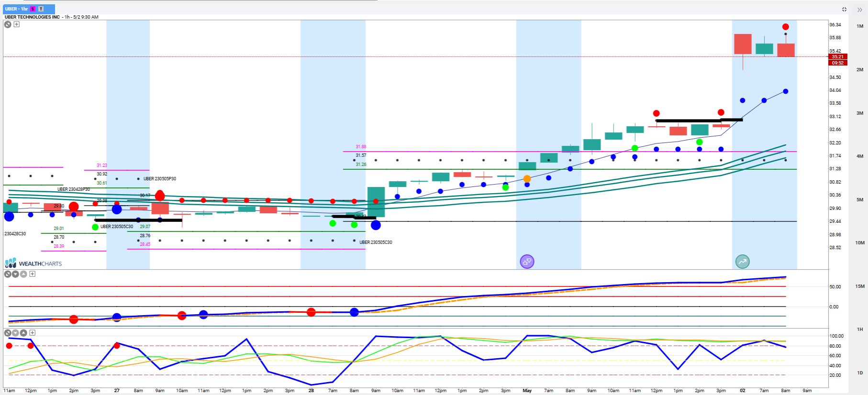Add indicator to bottom stochastic panel
The width and height of the screenshot is (868, 395).
[33, 333]
